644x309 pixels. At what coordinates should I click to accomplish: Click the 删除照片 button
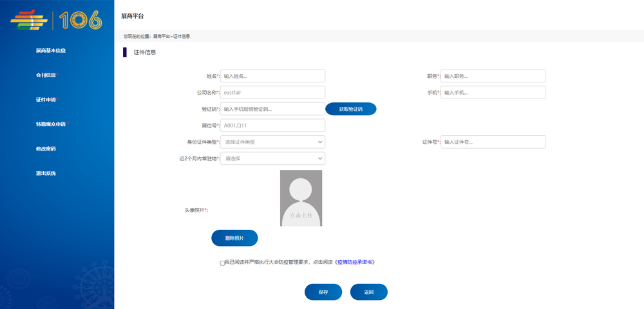click(x=234, y=238)
